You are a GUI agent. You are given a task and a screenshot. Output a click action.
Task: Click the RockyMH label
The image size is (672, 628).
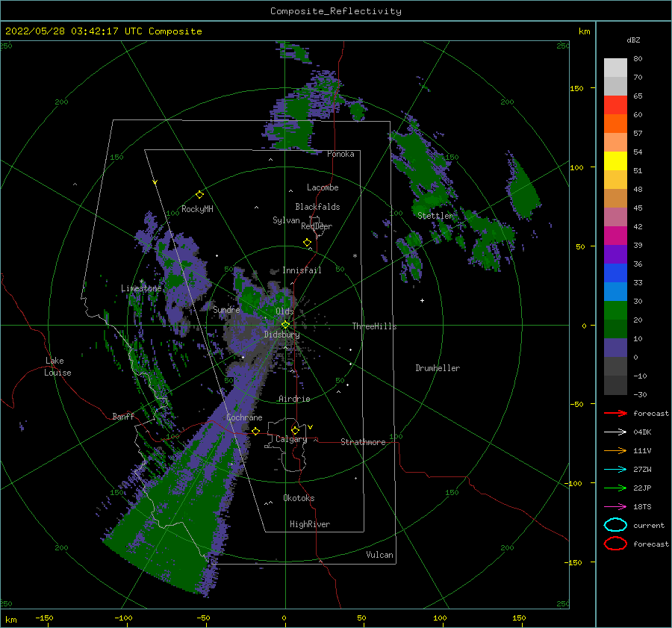coord(197,209)
